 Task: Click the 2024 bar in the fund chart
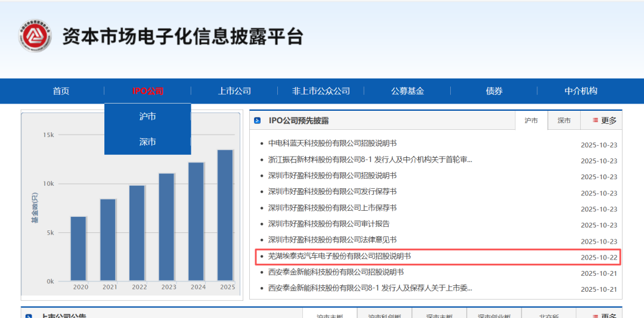click(x=196, y=222)
